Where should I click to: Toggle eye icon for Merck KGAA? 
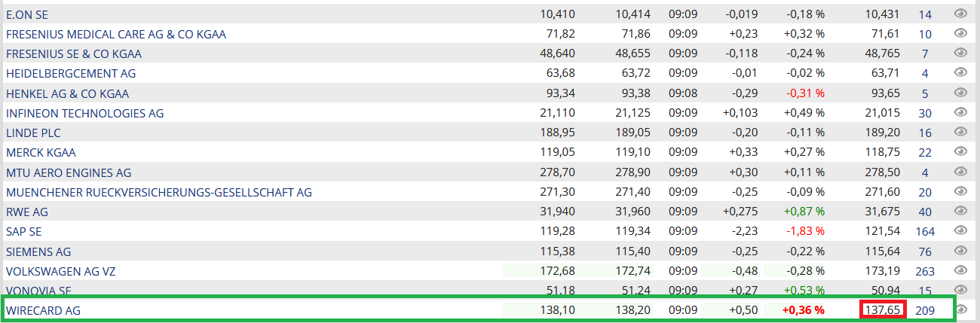(x=960, y=151)
